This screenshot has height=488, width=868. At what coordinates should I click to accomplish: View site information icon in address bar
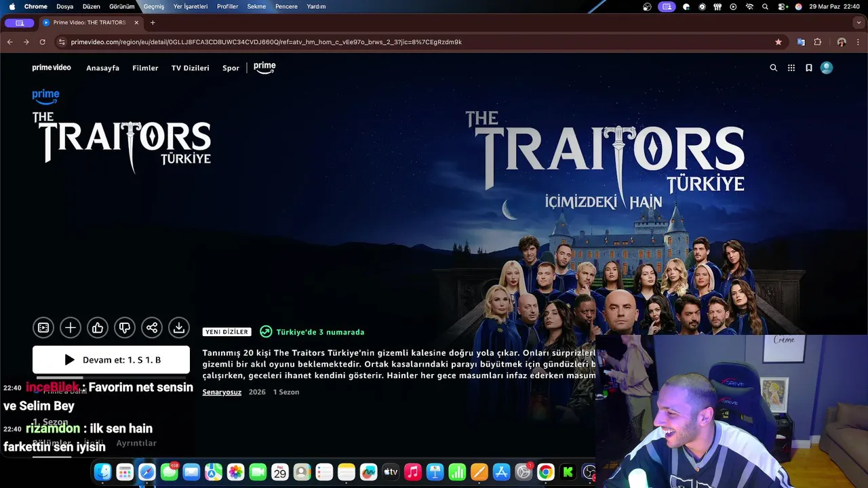point(62,42)
